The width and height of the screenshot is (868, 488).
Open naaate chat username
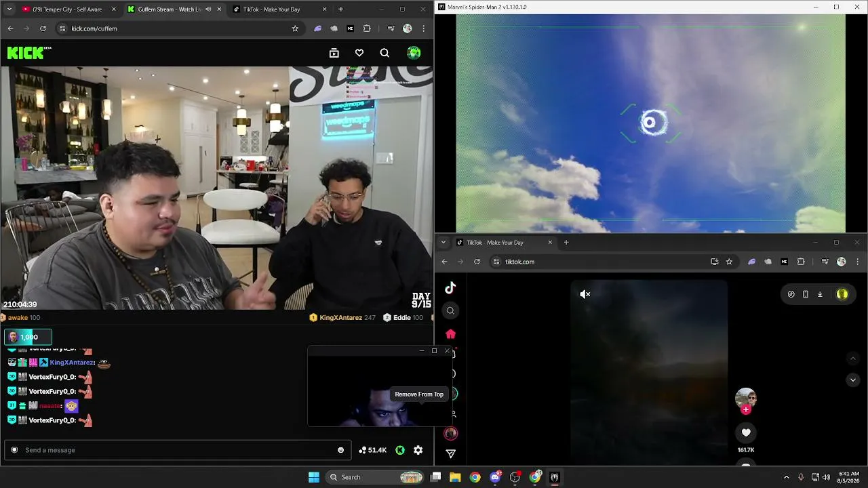50,406
